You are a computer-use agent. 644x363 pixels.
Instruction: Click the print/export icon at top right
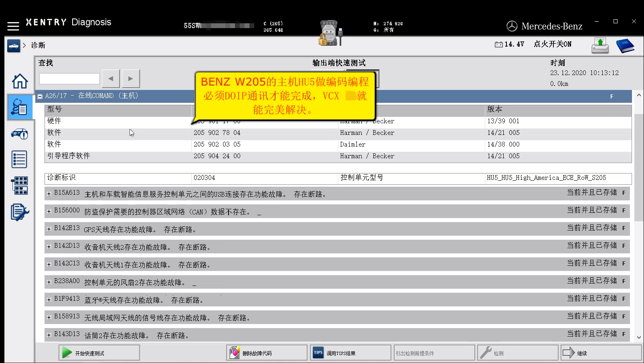pyautogui.click(x=600, y=45)
